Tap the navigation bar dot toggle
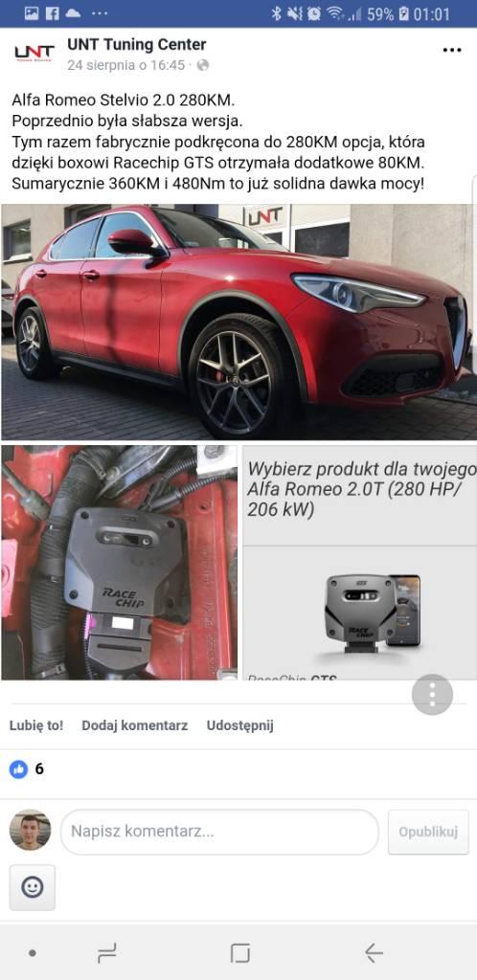The image size is (477, 980). pos(33,953)
